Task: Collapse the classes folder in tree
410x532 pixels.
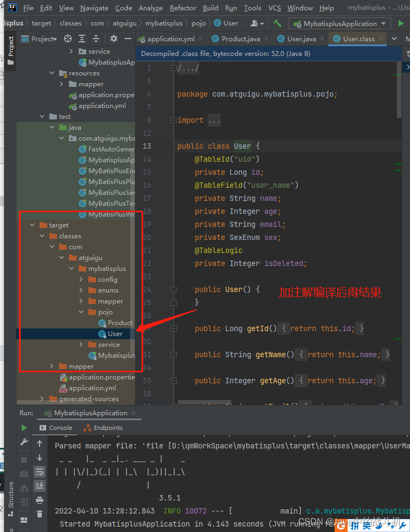Action: 42,236
